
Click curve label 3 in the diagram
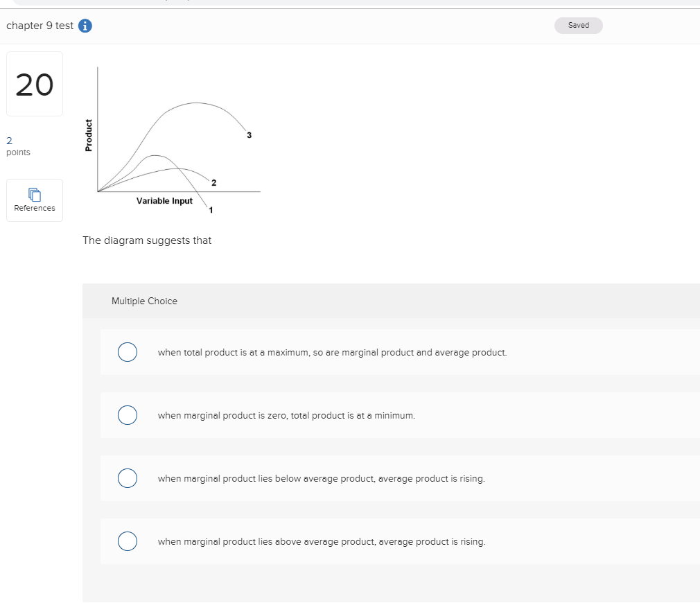tap(249, 135)
